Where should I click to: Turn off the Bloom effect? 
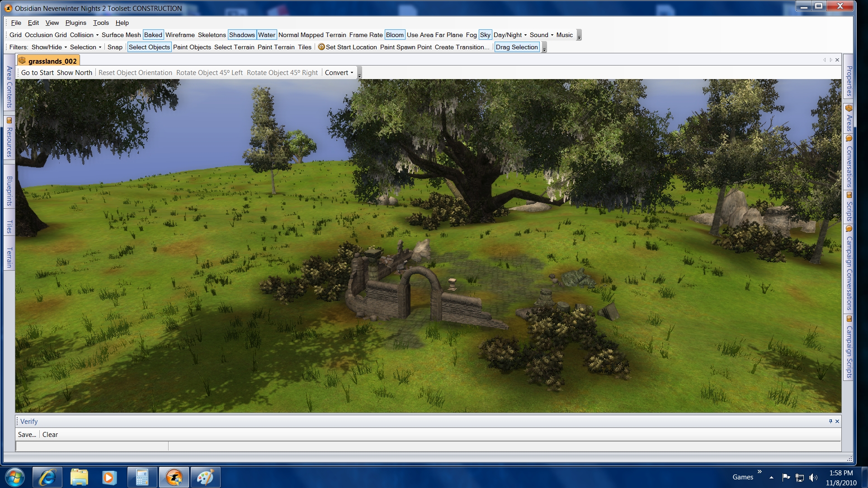tap(394, 35)
